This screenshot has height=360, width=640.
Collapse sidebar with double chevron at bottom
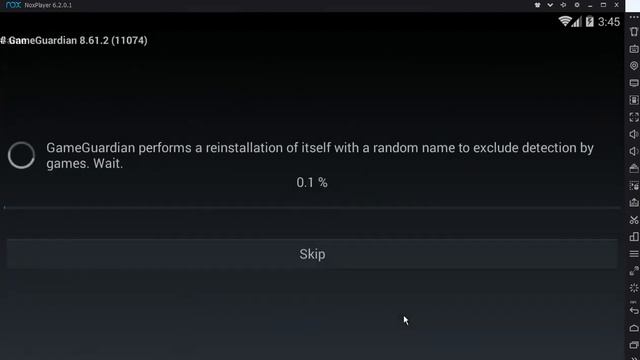pyautogui.click(x=633, y=358)
